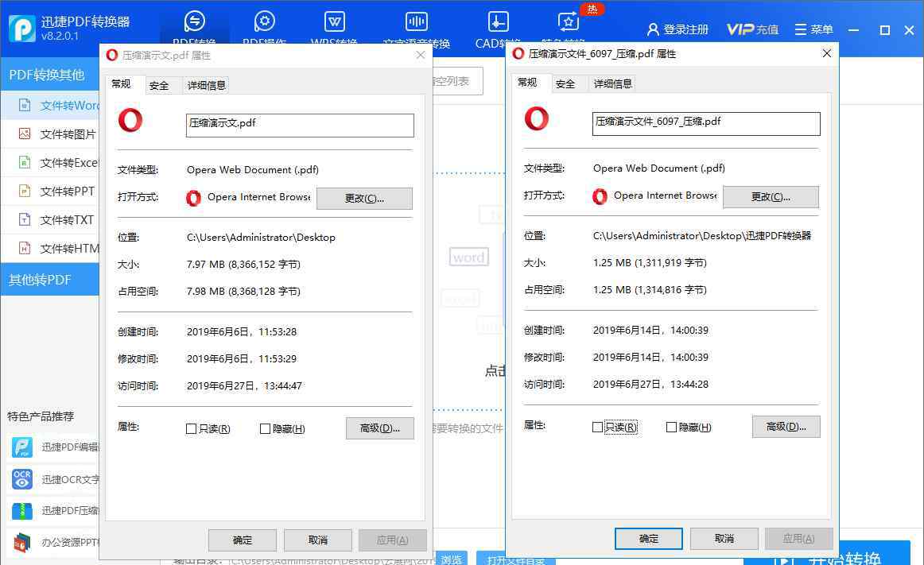The height and width of the screenshot is (565, 924).
Task: Tick 只读 checkbox in 压缩演示文.pdf dialog
Action: point(191,429)
